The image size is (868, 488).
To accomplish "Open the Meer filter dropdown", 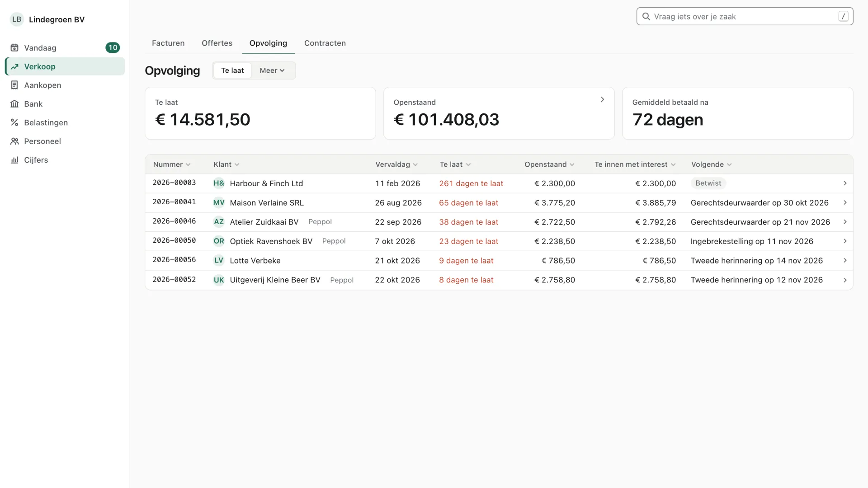I will (272, 70).
